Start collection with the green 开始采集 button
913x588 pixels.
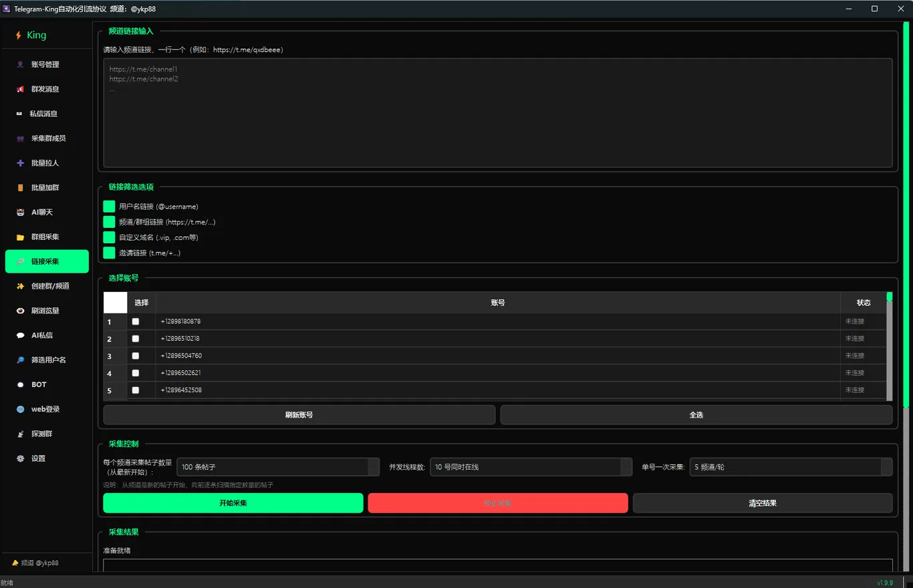point(233,503)
